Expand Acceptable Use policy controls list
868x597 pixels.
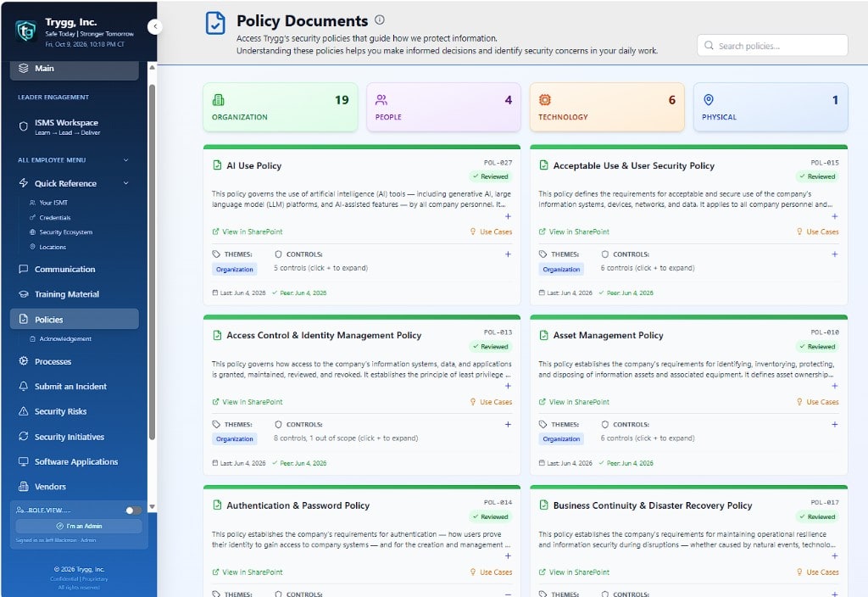[834, 254]
